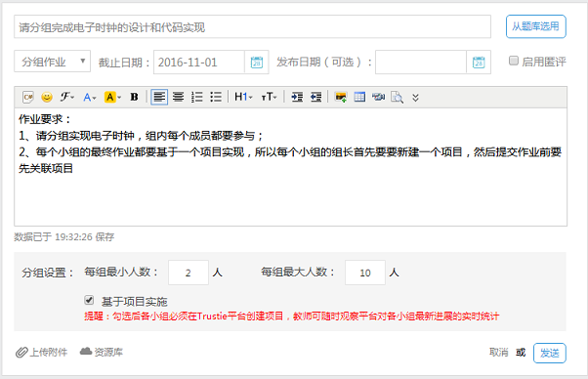
Task: Align text left
Action: click(x=159, y=97)
